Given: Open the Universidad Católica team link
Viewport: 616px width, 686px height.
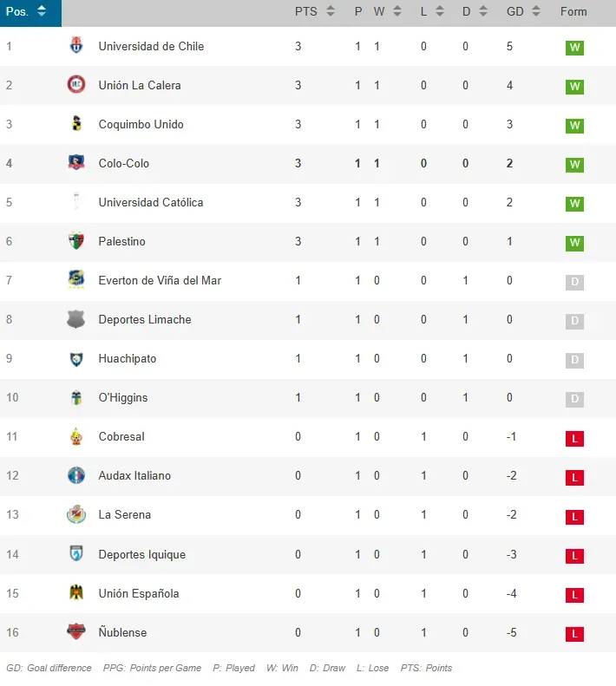Looking at the screenshot, I should (151, 202).
